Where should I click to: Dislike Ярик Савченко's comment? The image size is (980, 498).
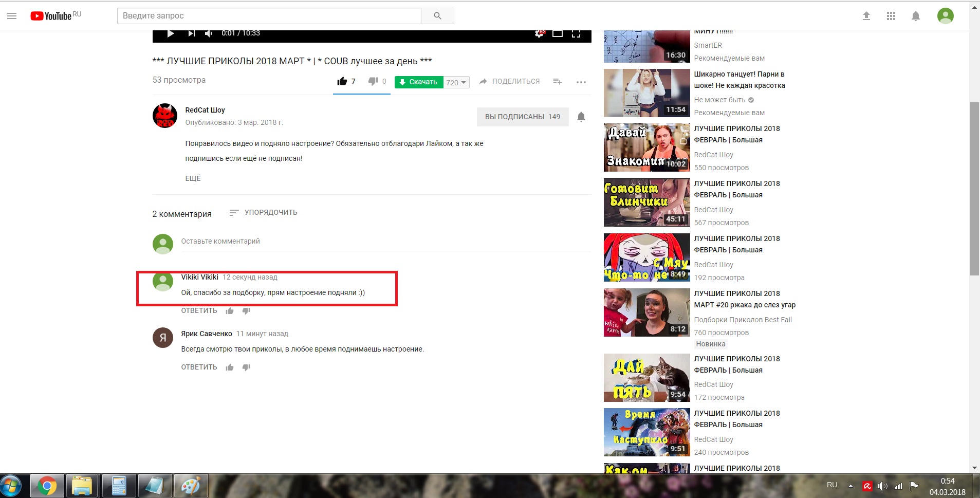tap(246, 367)
